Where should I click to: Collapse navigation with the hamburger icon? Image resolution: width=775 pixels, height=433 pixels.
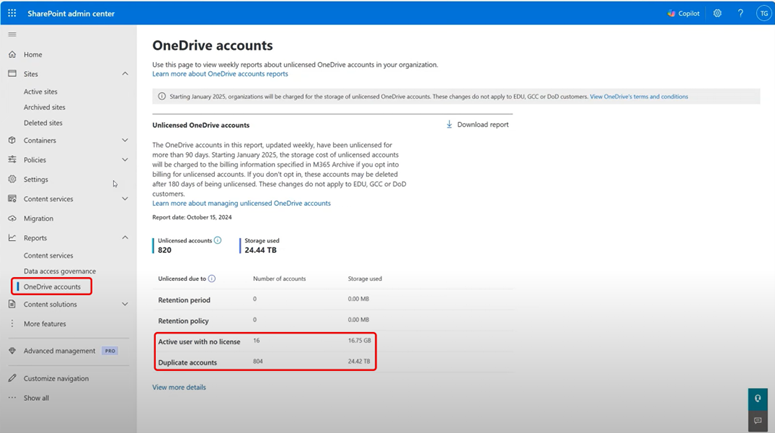[x=12, y=35]
